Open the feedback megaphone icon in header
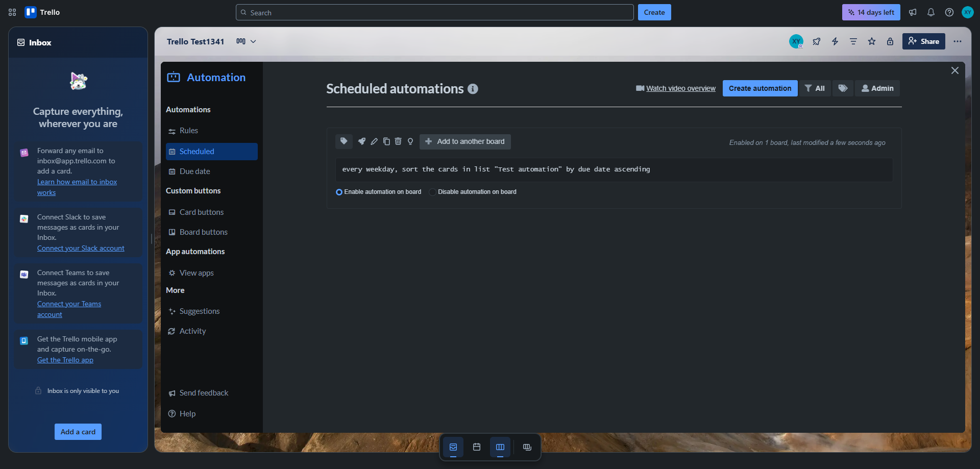Screen dimensions: 980x469 tap(913, 12)
